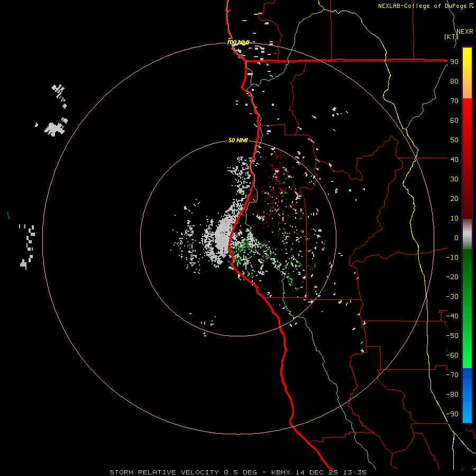Select the -50 value on velocity scale
This screenshot has width=476, height=476.
pos(452,336)
